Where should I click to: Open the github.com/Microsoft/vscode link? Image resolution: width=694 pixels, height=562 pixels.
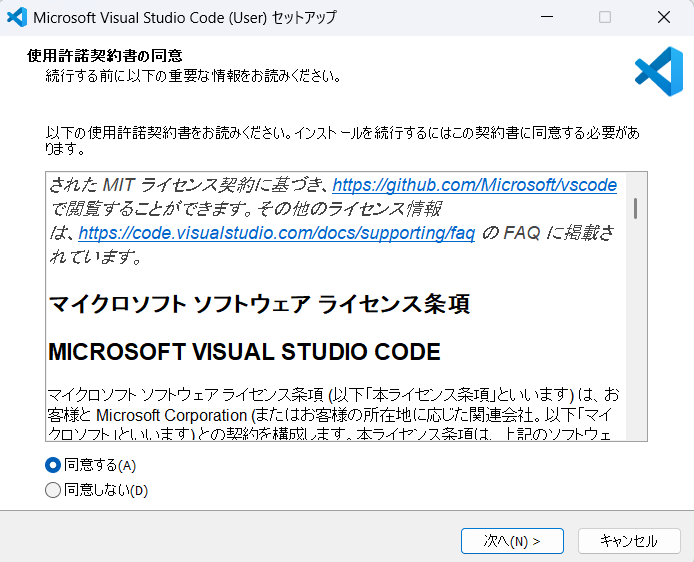[x=474, y=185]
